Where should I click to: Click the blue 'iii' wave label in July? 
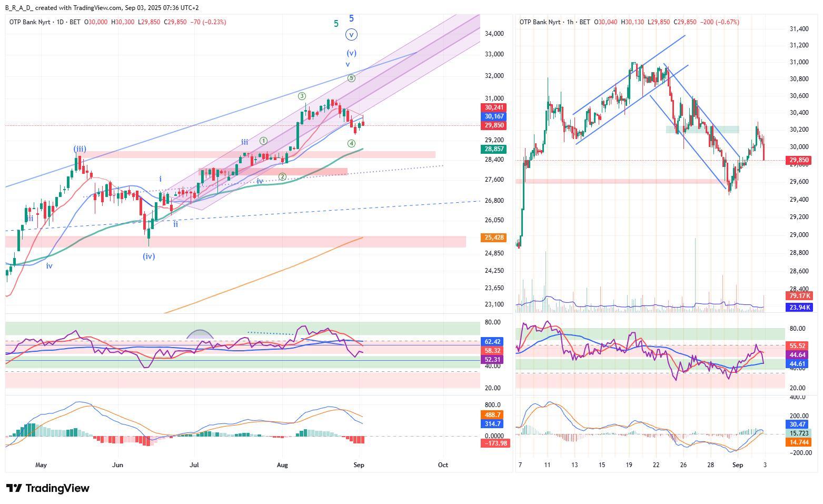(245, 142)
